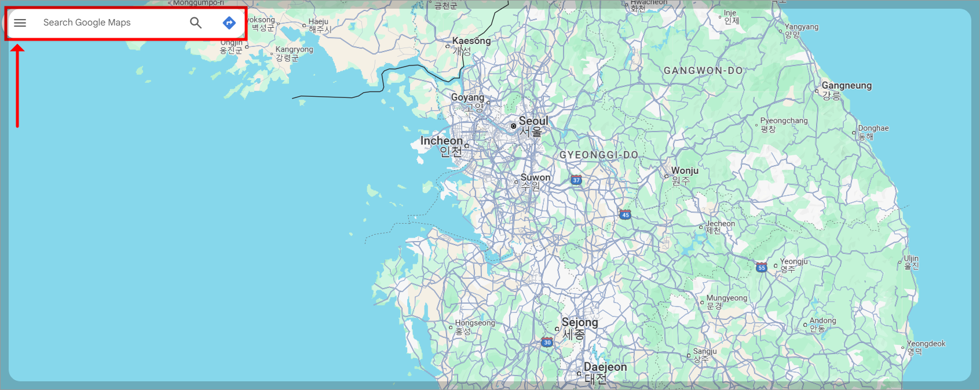The height and width of the screenshot is (390, 980).
Task: Click the GYEONGGI-DO province label
Action: (x=599, y=155)
